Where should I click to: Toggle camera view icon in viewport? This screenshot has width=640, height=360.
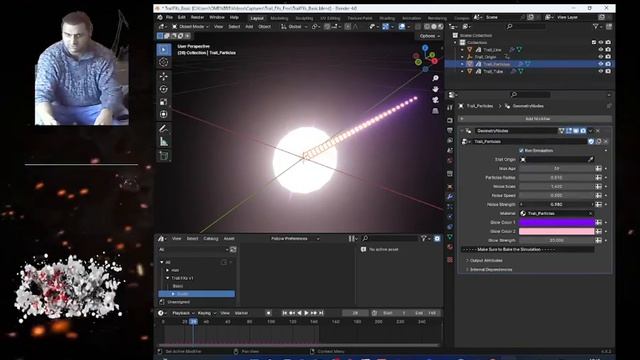click(x=436, y=100)
